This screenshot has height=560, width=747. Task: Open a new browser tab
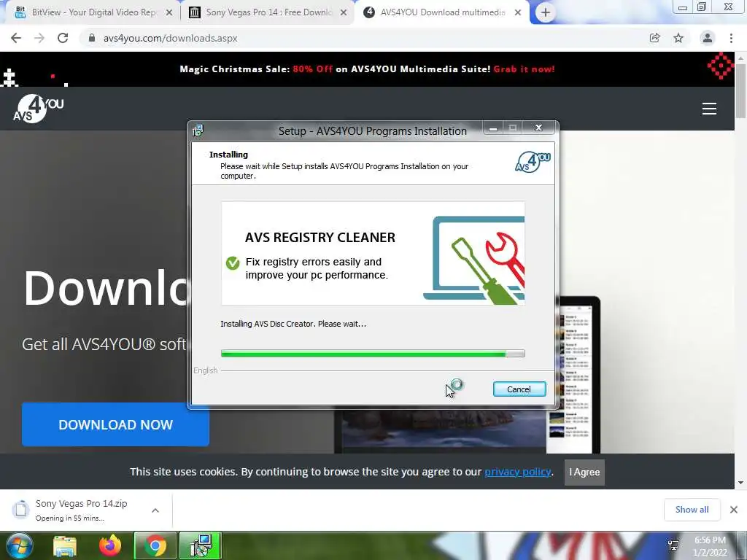tap(546, 12)
